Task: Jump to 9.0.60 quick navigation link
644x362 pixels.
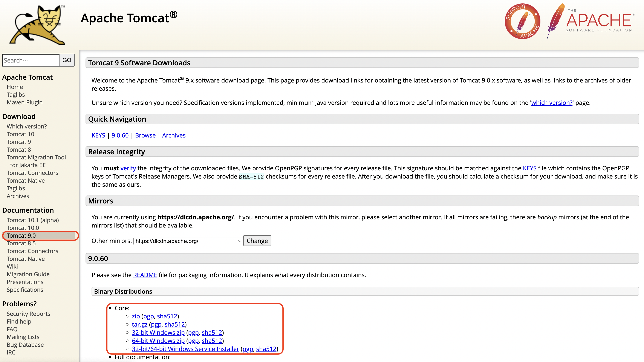Action: click(x=120, y=135)
